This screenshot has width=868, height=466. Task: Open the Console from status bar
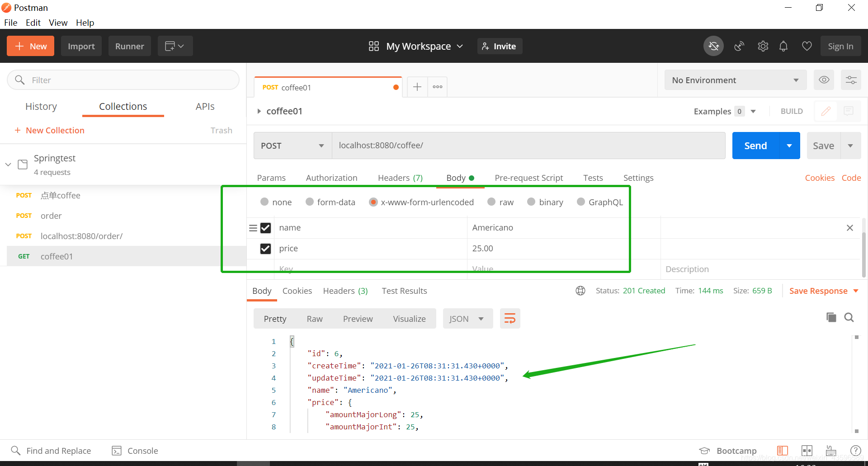click(135, 451)
